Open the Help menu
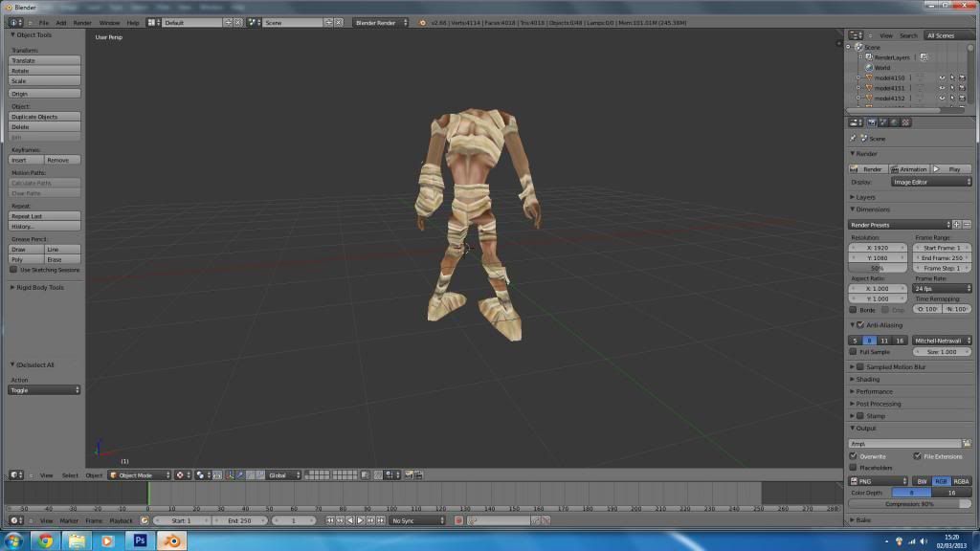The width and height of the screenshot is (980, 551). (x=133, y=23)
